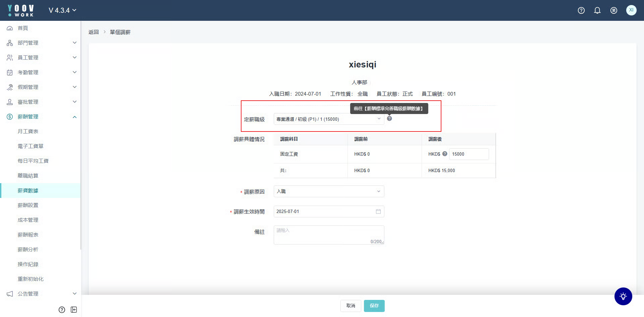Open the XI user avatar menu

(631, 10)
